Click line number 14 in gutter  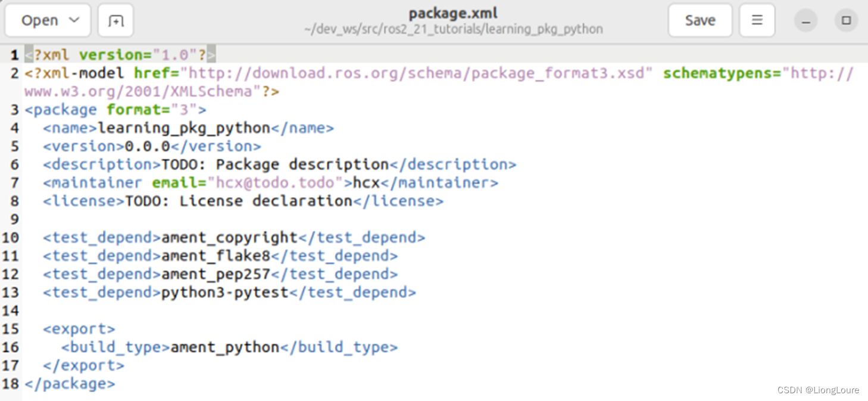pyautogui.click(x=11, y=311)
